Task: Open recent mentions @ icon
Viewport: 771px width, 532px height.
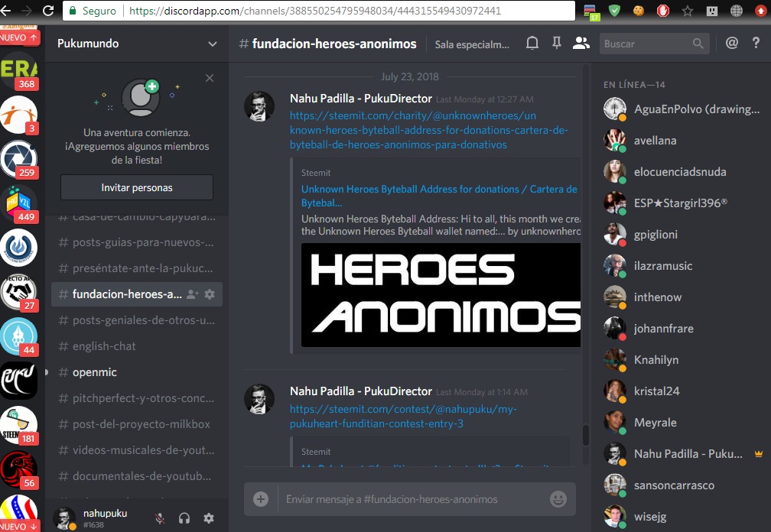Action: pyautogui.click(x=732, y=44)
